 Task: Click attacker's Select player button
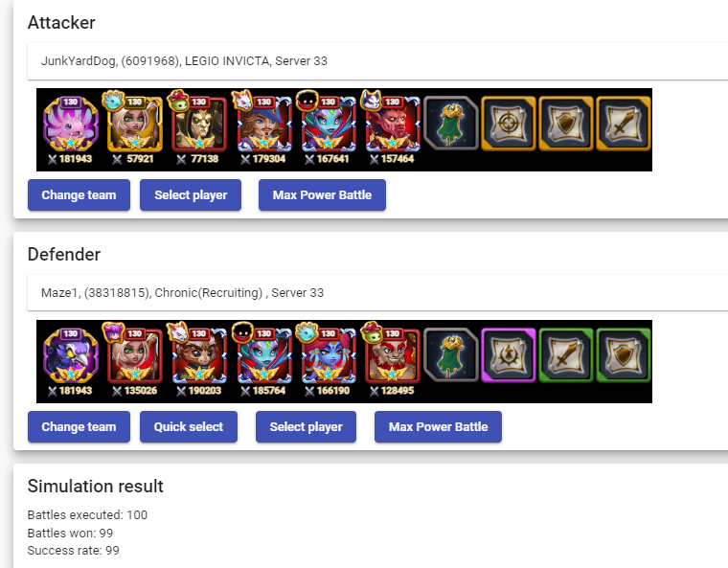[x=191, y=195]
